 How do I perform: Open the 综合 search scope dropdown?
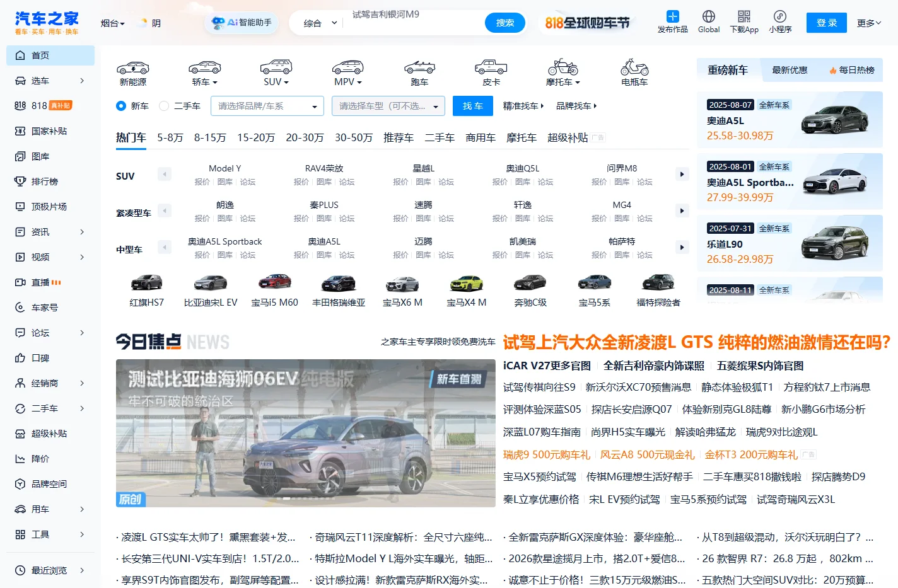pos(320,23)
